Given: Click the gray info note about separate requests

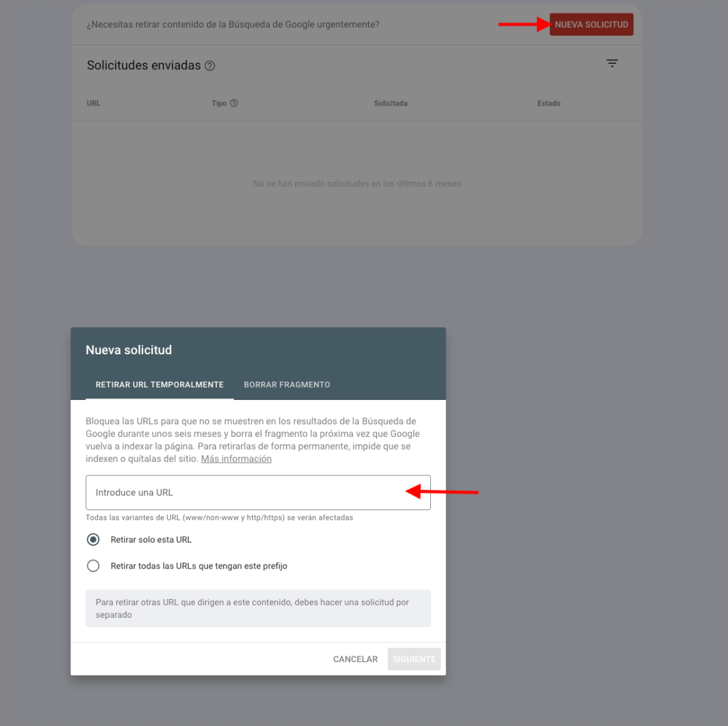Looking at the screenshot, I should pyautogui.click(x=258, y=608).
